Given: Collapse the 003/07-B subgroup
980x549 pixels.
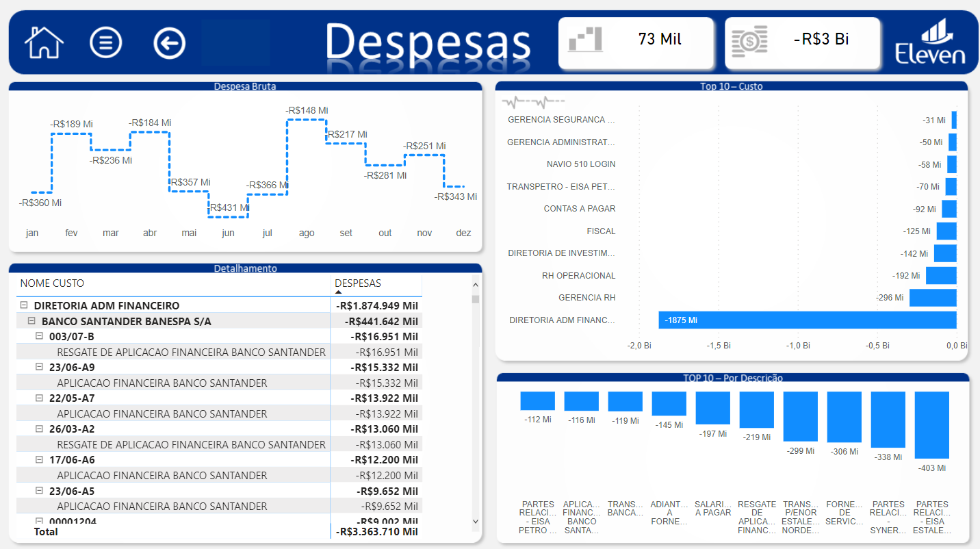Looking at the screenshot, I should [40, 336].
